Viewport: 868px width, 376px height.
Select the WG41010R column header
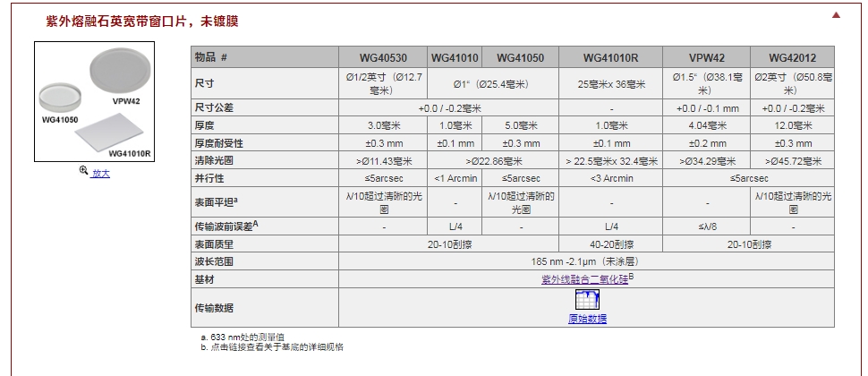click(610, 57)
